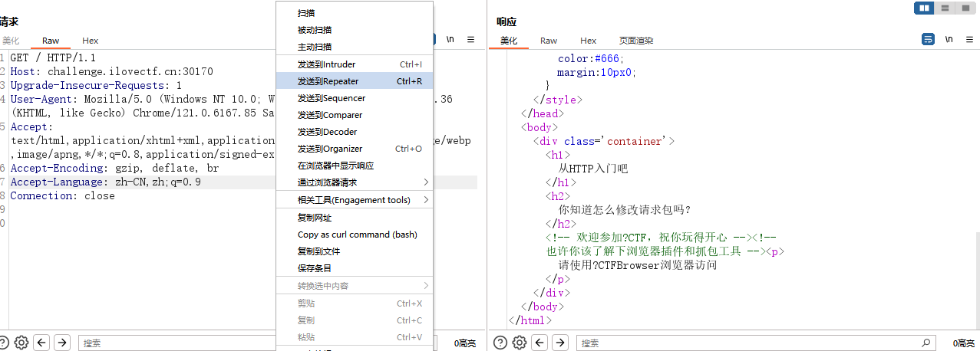
Task: Click the magnifier icon in response search box
Action: (926, 343)
